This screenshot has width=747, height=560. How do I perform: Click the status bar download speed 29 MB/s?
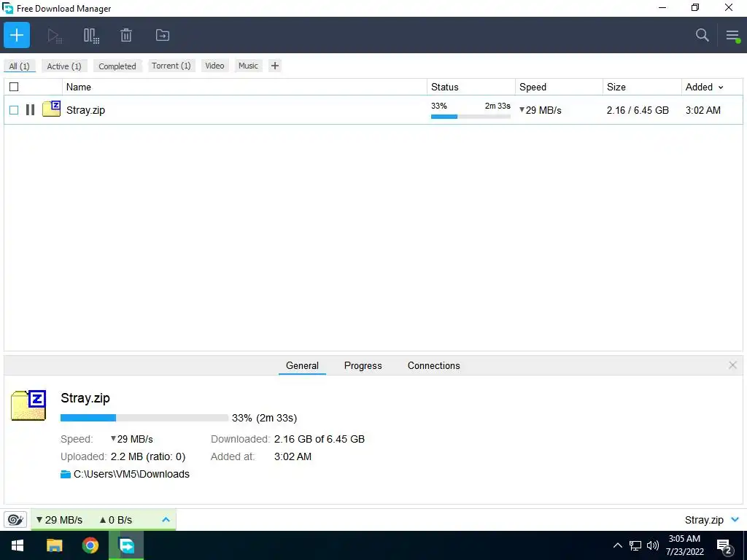point(59,520)
